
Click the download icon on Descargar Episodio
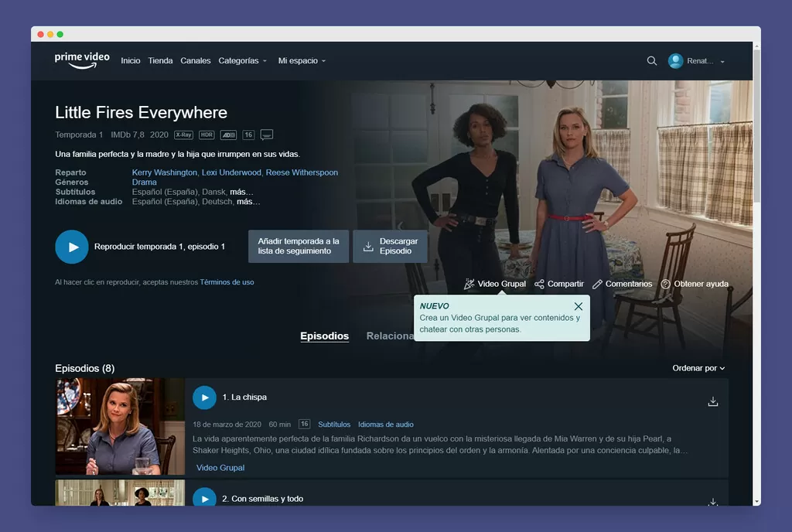pos(368,247)
